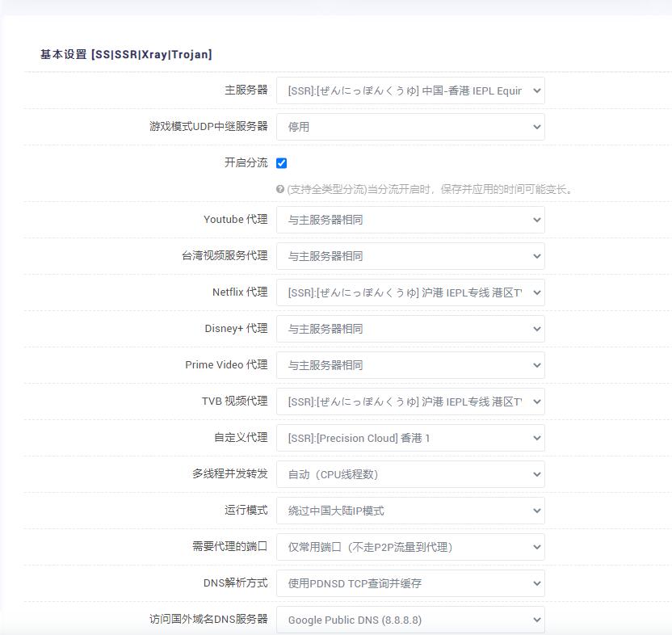Open the 游戏模式UDP中继服务器 dropdown
This screenshot has width=672, height=635.
pyautogui.click(x=410, y=127)
